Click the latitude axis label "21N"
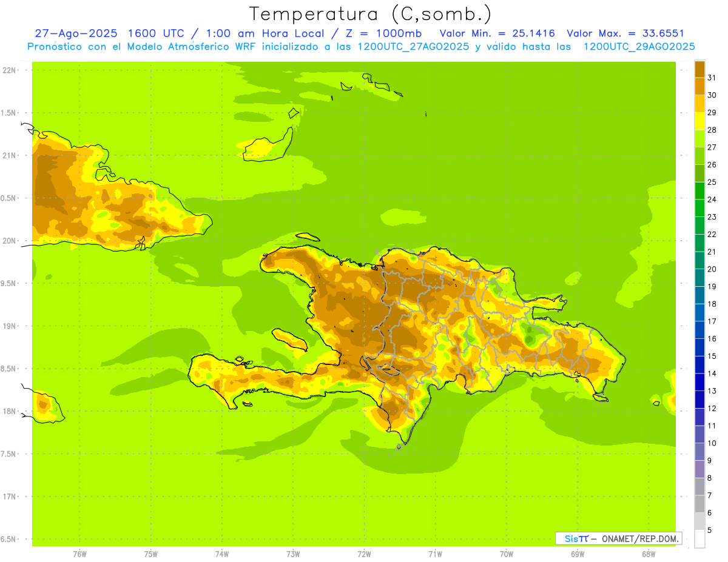The height and width of the screenshot is (562, 728). 10,156
